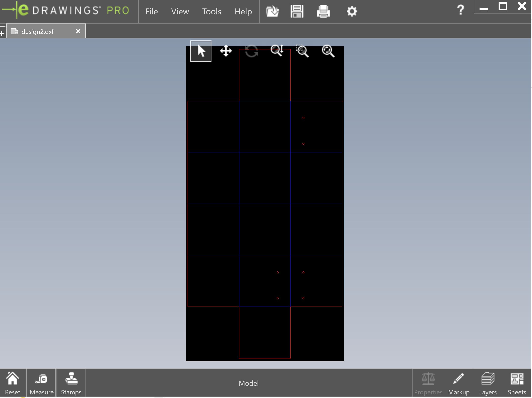Minimize the eDrawings window
Image resolution: width=532 pixels, height=398 pixels.
[x=483, y=9]
